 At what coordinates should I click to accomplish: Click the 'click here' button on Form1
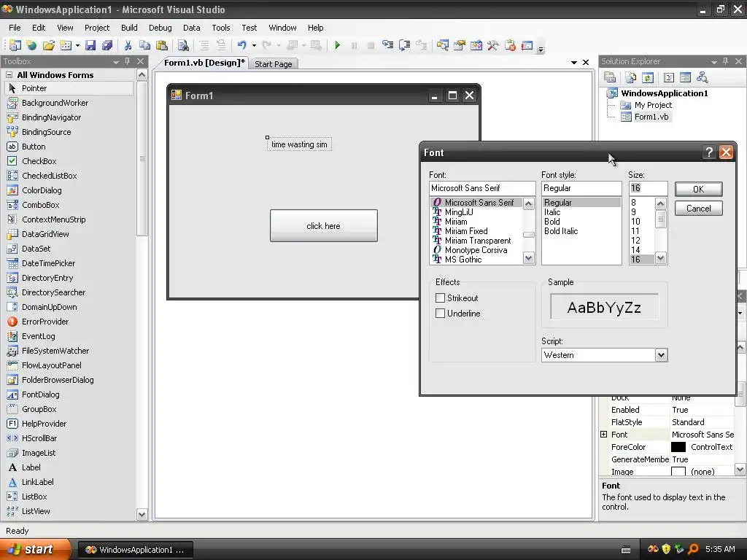(323, 226)
